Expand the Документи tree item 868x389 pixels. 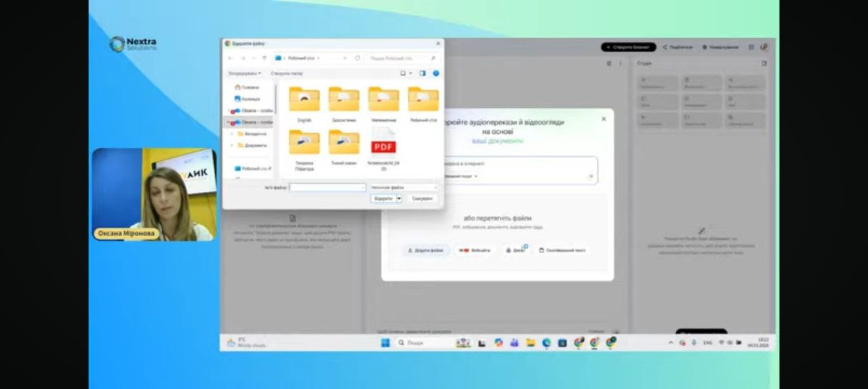pyautogui.click(x=232, y=145)
